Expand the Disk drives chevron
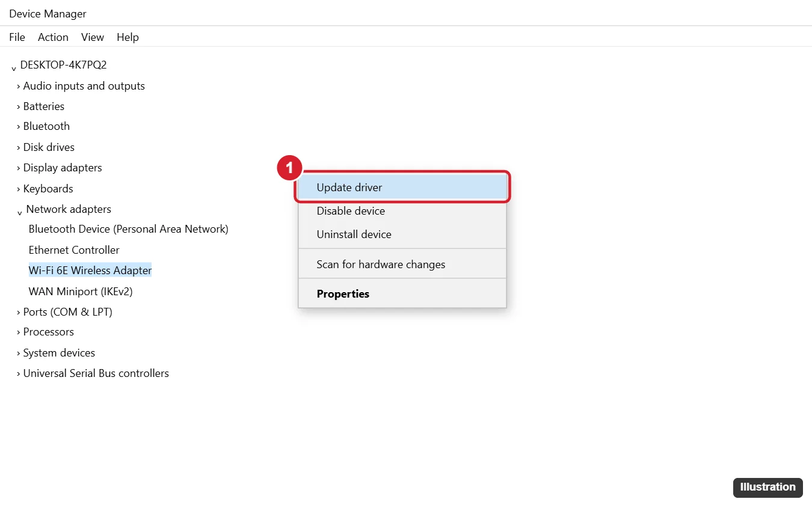The image size is (812, 505). click(x=18, y=148)
